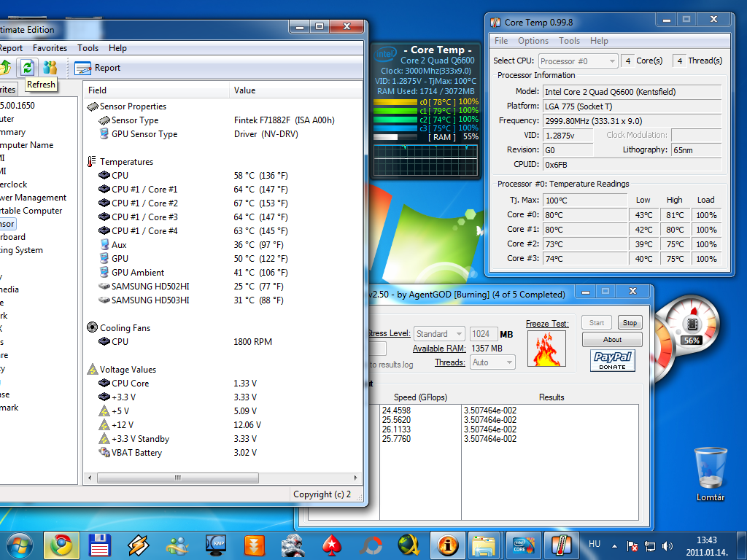Switch to Everest via the orange info taskbar icon
The width and height of the screenshot is (747, 560).
coord(448,545)
